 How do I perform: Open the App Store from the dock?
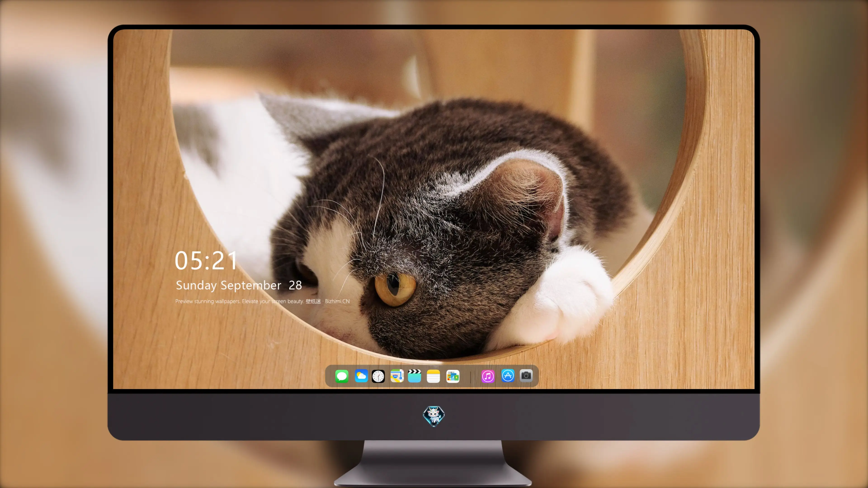[508, 375]
